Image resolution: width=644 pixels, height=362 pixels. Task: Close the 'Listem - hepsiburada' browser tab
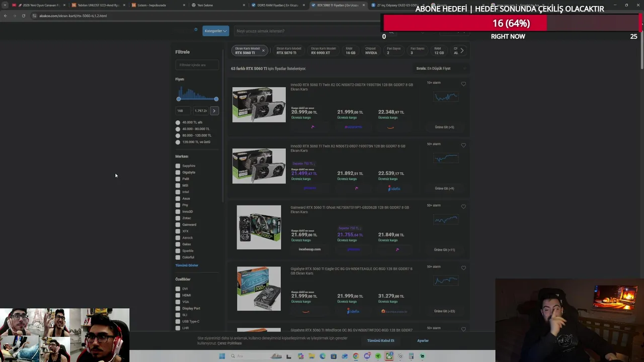(184, 5)
